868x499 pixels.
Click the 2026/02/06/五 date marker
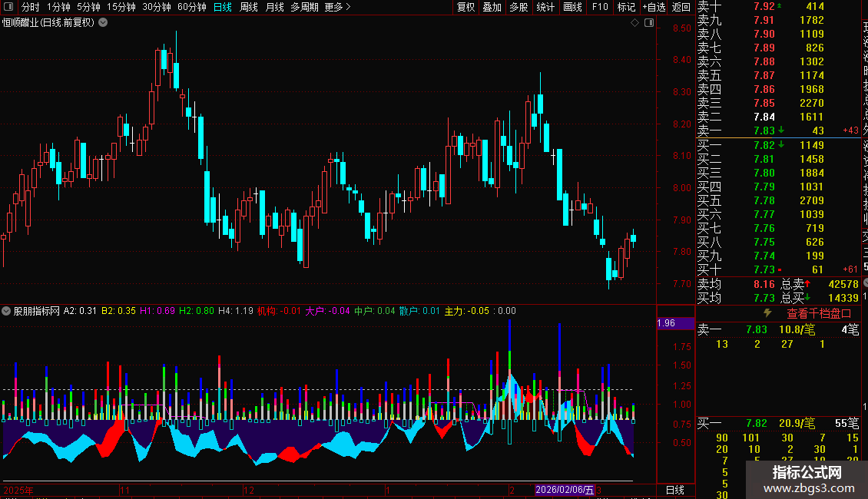coord(565,490)
